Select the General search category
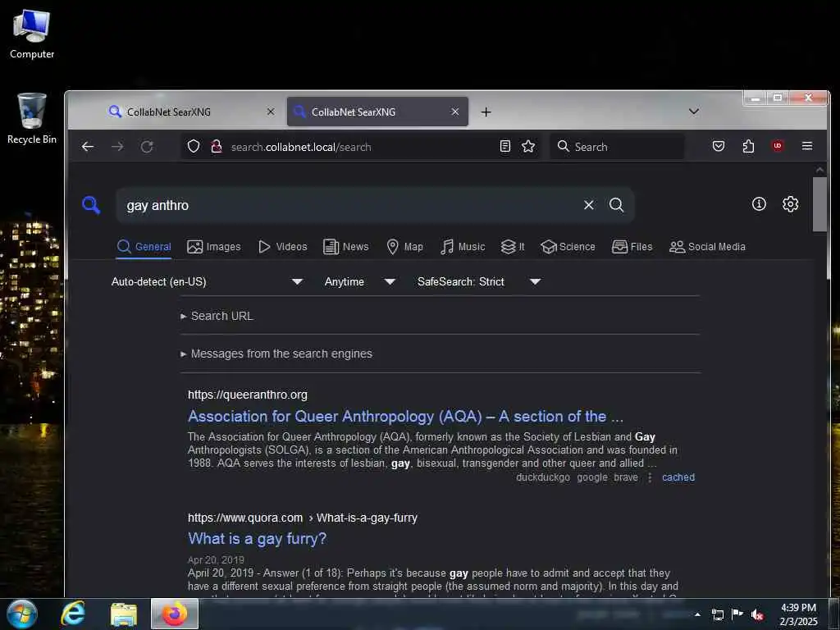 pyautogui.click(x=144, y=246)
